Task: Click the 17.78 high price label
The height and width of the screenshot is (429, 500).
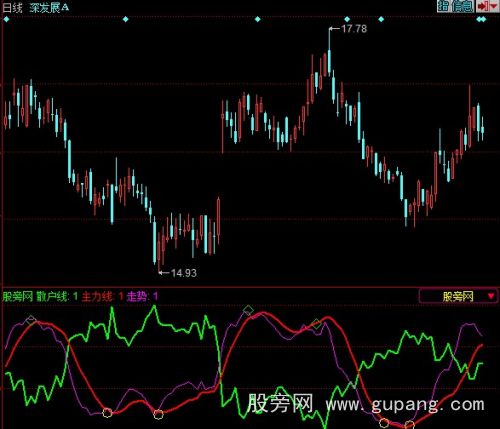Action: (x=353, y=29)
